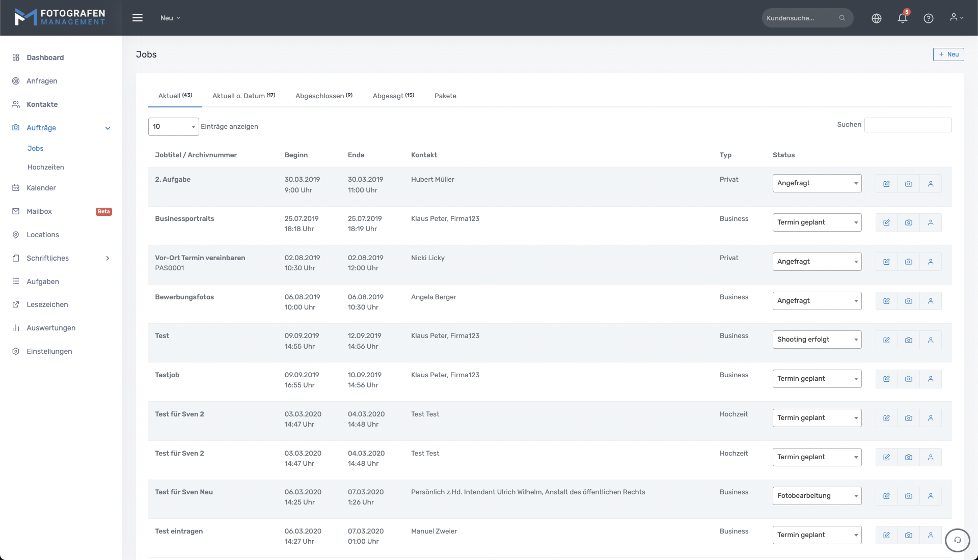Click edit icon for 2. Aufgabe job
The width and height of the screenshot is (978, 560).
point(886,184)
